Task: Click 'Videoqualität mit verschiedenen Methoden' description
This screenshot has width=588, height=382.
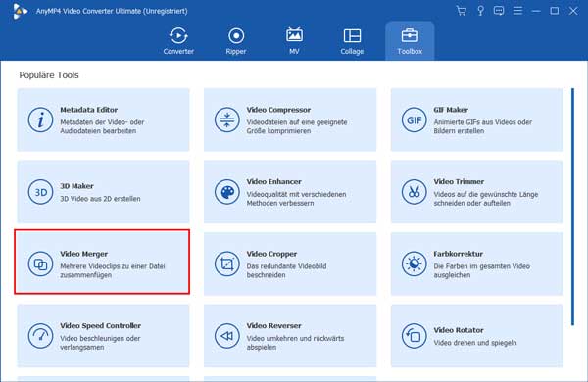Action: click(296, 198)
